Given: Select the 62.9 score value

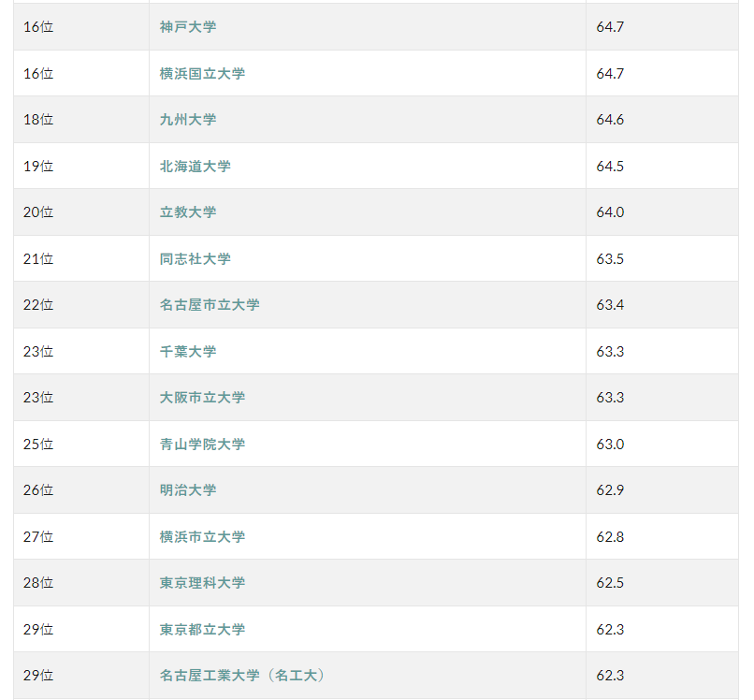Looking at the screenshot, I should pyautogui.click(x=610, y=489).
